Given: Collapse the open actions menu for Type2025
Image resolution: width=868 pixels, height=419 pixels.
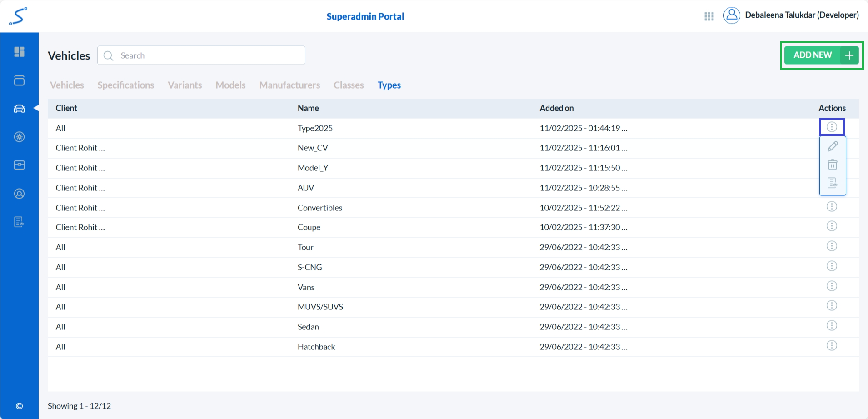Looking at the screenshot, I should click(831, 127).
